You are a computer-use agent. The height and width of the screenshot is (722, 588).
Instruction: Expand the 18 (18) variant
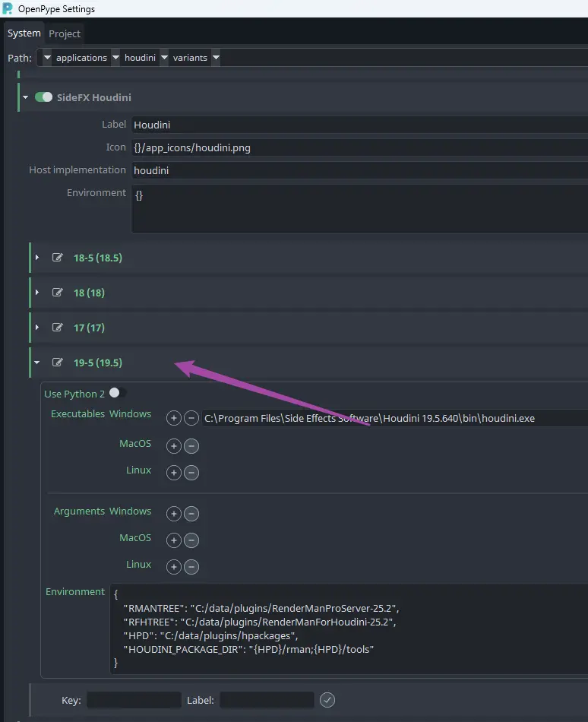(37, 293)
